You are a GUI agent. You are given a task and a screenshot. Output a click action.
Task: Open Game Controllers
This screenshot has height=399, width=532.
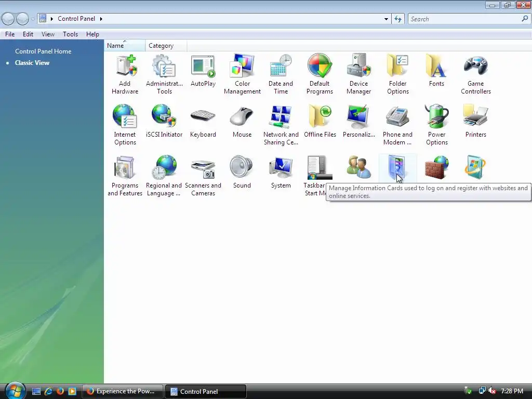476,74
